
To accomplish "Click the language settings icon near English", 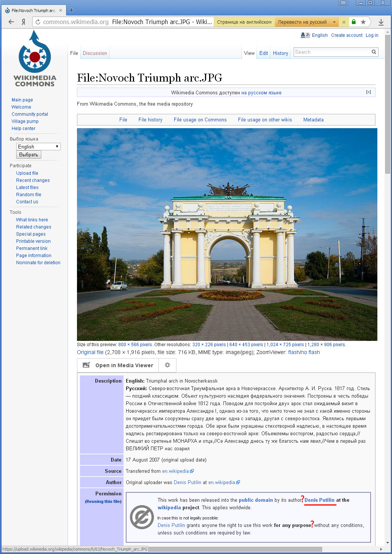I will pos(305,35).
